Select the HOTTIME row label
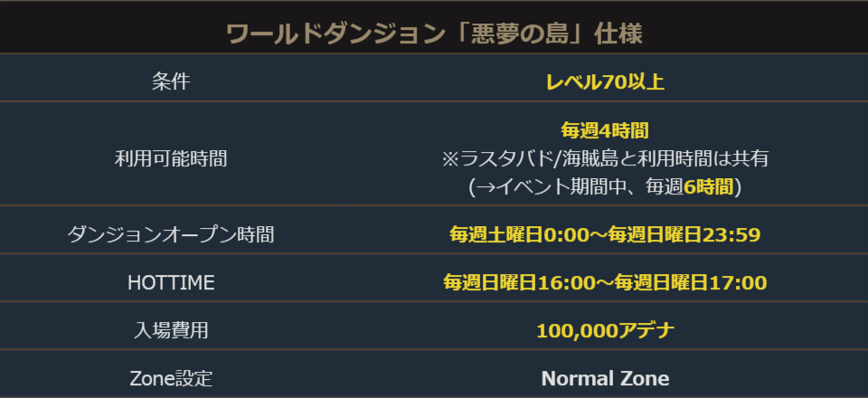The height and width of the screenshot is (398, 868). coord(171,282)
